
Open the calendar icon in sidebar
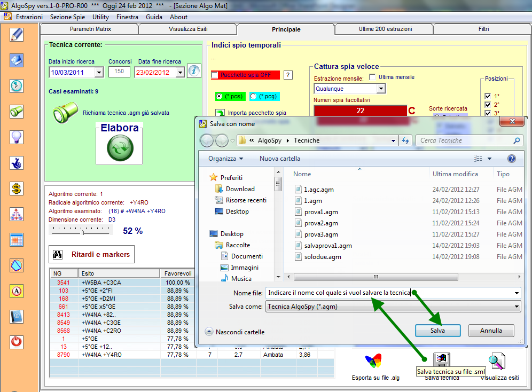tap(17, 240)
